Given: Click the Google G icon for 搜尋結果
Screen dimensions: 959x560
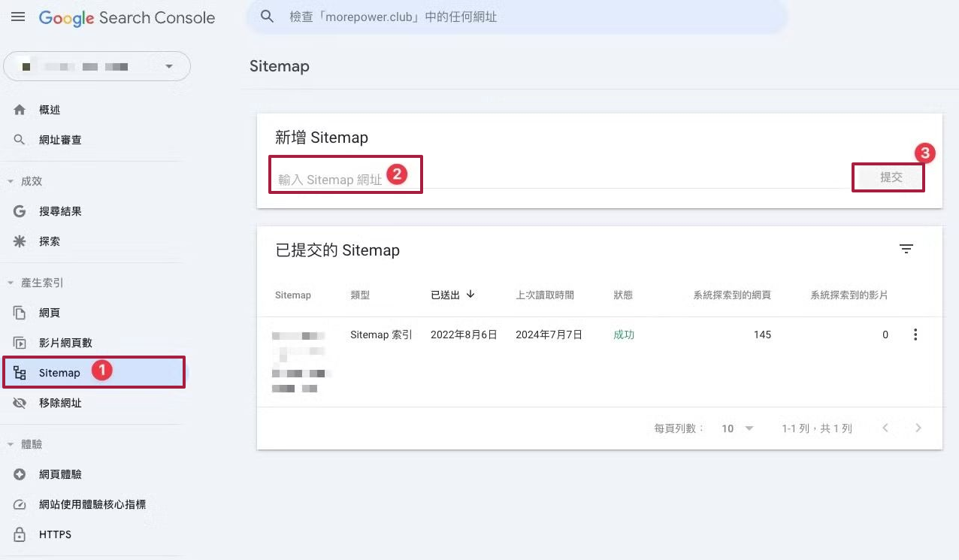Looking at the screenshot, I should pyautogui.click(x=20, y=212).
